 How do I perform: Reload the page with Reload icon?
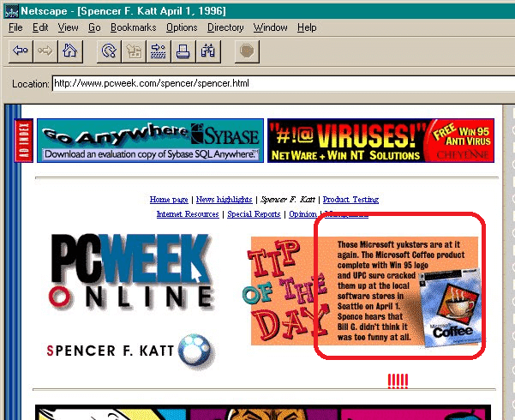(x=109, y=51)
